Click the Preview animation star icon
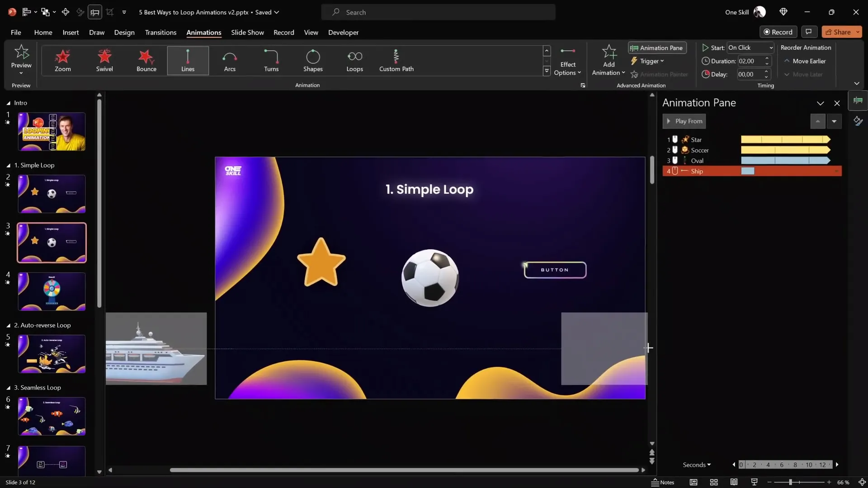This screenshot has width=868, height=488. click(21, 52)
